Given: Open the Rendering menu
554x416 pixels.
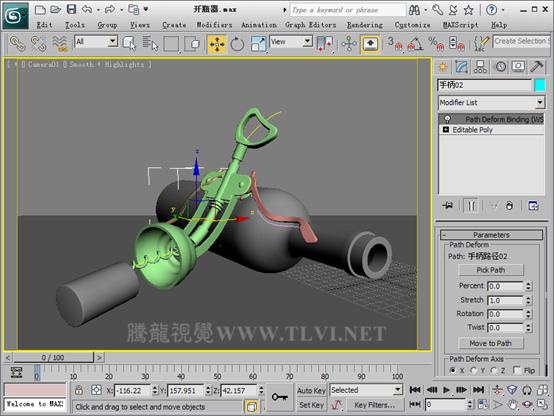Looking at the screenshot, I should pos(365,25).
